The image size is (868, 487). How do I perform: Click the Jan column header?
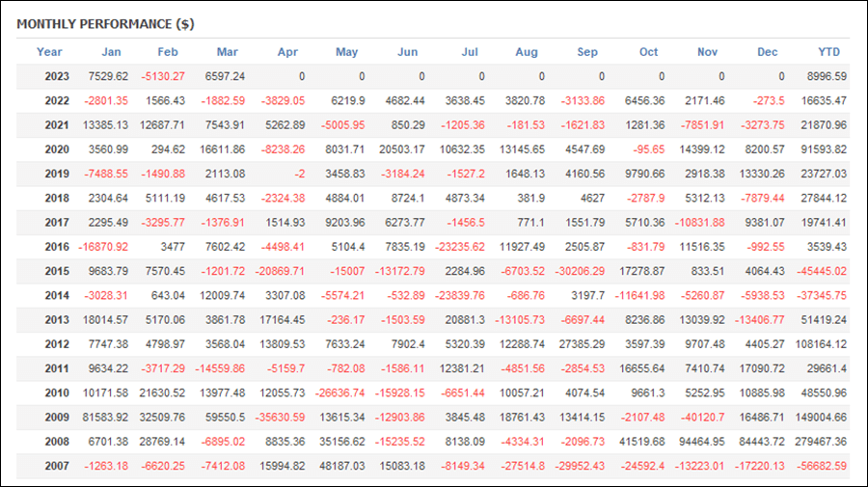click(x=111, y=52)
